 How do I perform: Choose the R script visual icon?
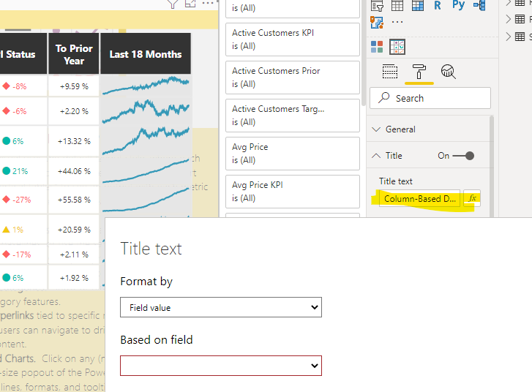pyautogui.click(x=438, y=5)
